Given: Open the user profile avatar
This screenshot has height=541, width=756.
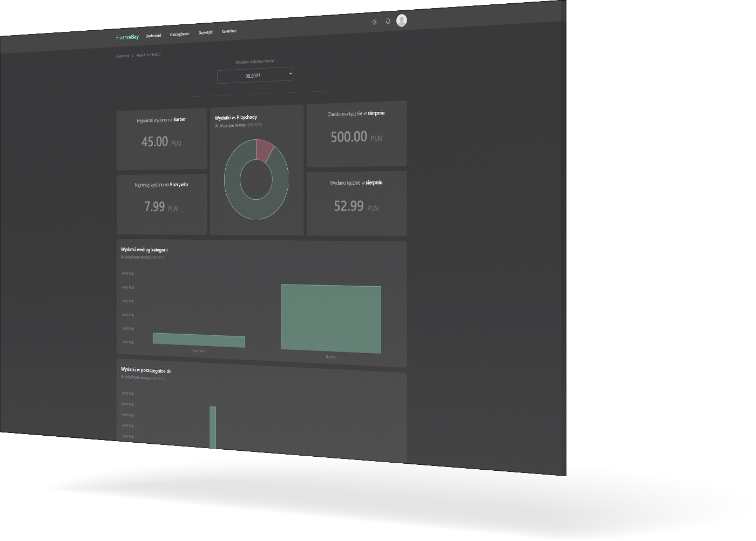Looking at the screenshot, I should (401, 21).
